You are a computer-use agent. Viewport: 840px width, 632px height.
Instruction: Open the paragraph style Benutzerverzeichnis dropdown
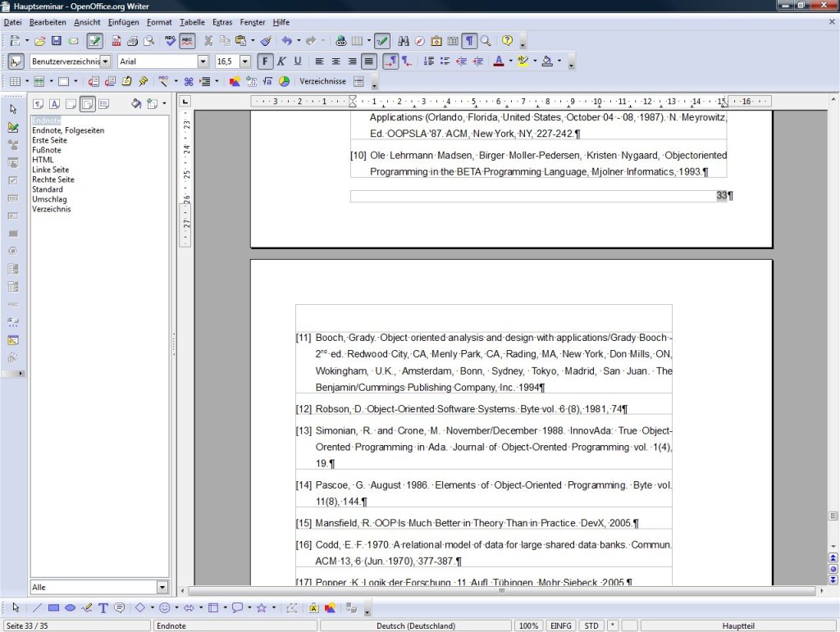pos(106,61)
